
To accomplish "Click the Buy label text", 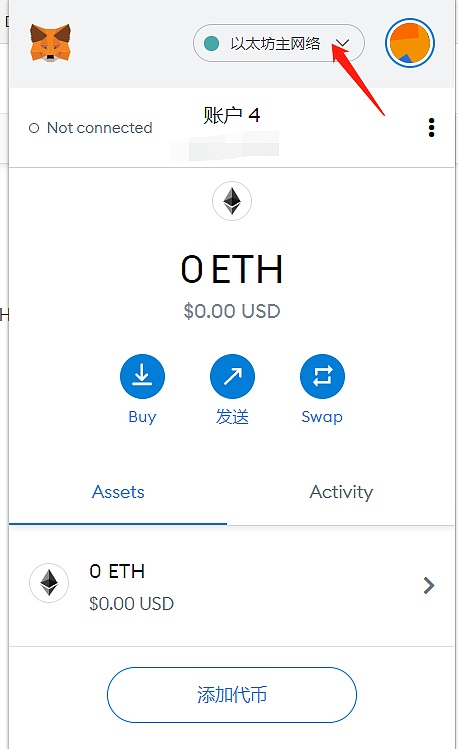I will pyautogui.click(x=142, y=417).
